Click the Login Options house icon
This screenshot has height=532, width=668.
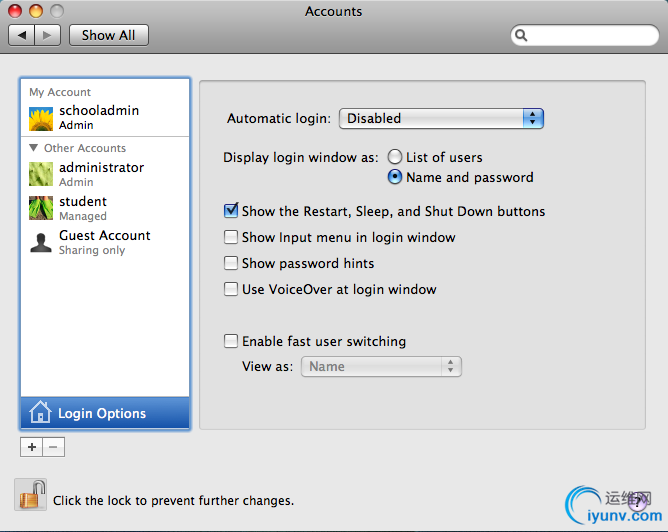[x=40, y=412]
